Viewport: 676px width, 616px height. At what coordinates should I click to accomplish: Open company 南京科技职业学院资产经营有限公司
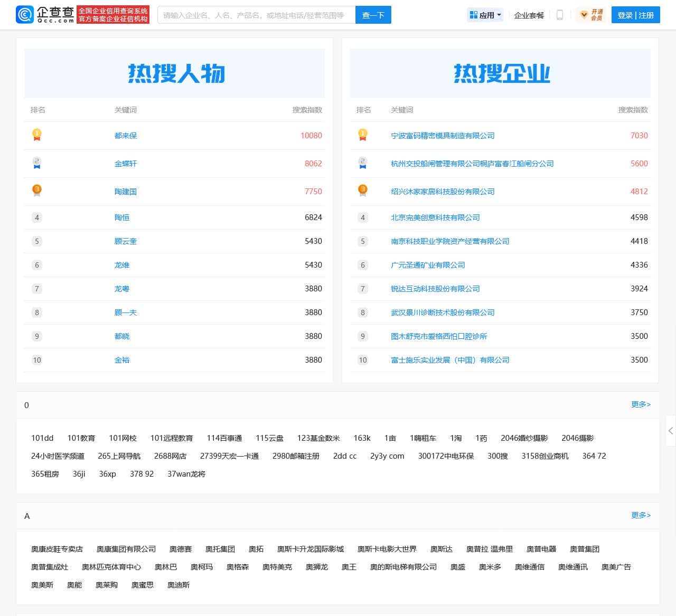point(450,241)
